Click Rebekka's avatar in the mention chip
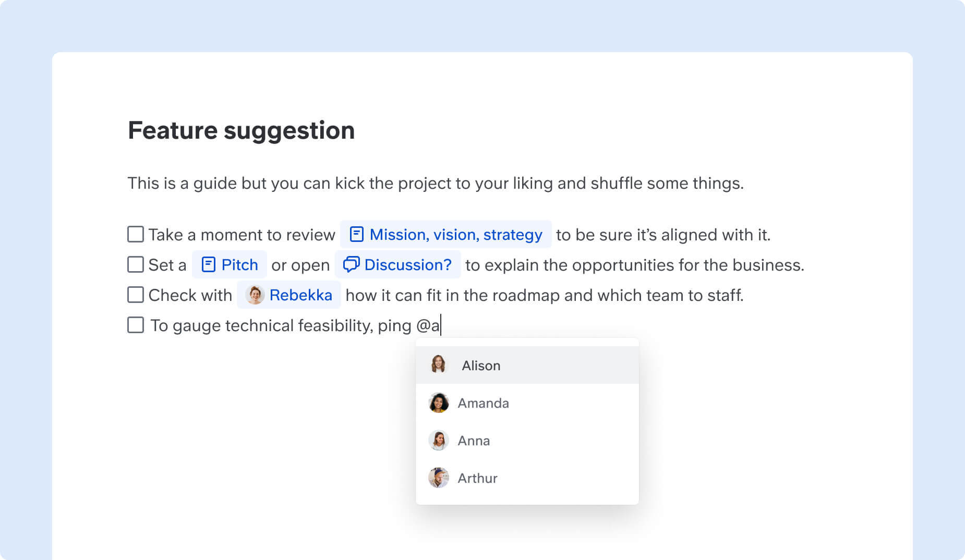Viewport: 965px width, 560px height. click(x=255, y=295)
